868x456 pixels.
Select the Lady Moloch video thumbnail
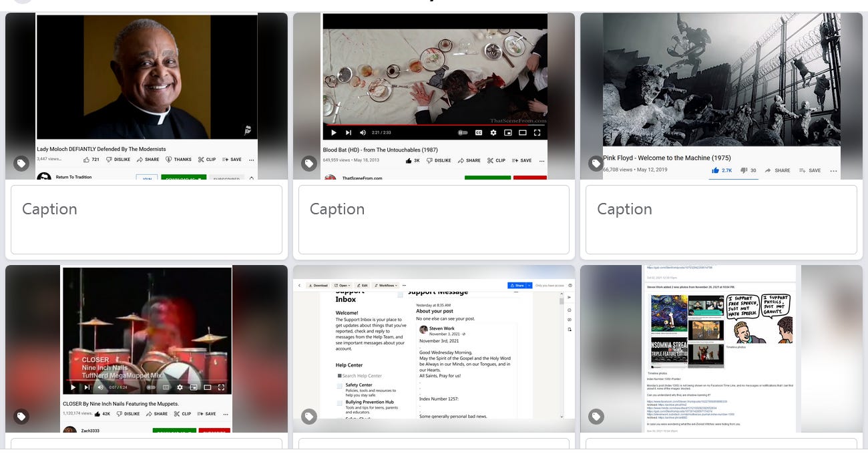click(146, 96)
